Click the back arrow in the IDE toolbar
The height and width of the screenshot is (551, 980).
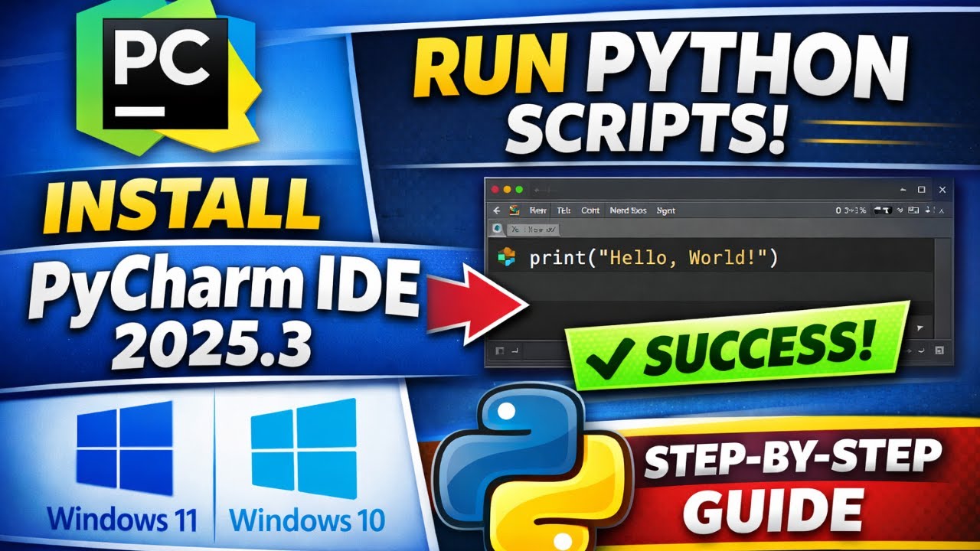pos(496,210)
